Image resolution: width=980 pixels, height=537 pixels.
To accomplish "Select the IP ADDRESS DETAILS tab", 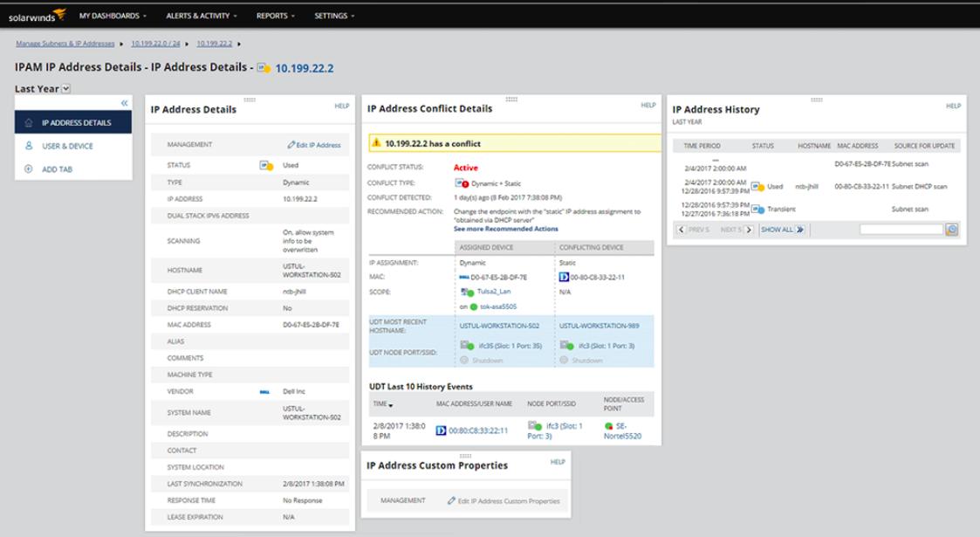I will click(73, 122).
